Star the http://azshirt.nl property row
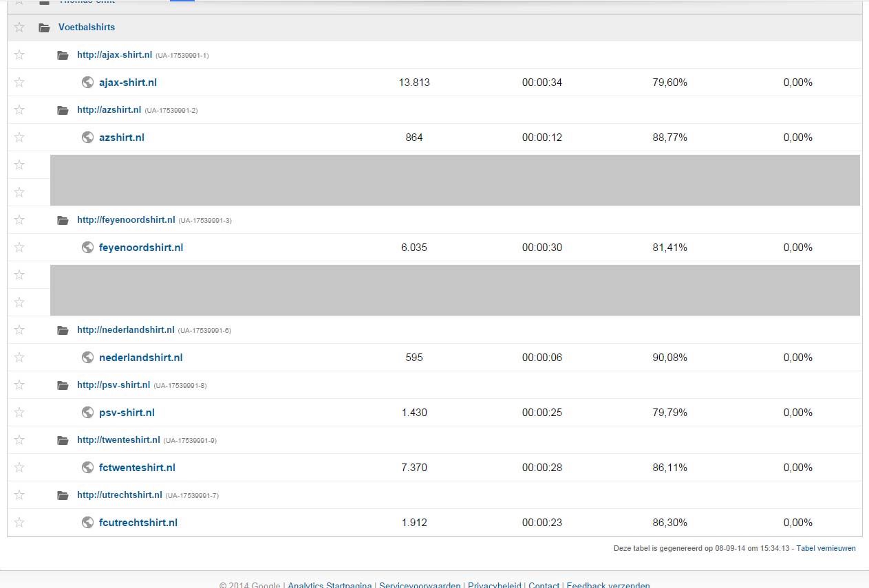 19,110
